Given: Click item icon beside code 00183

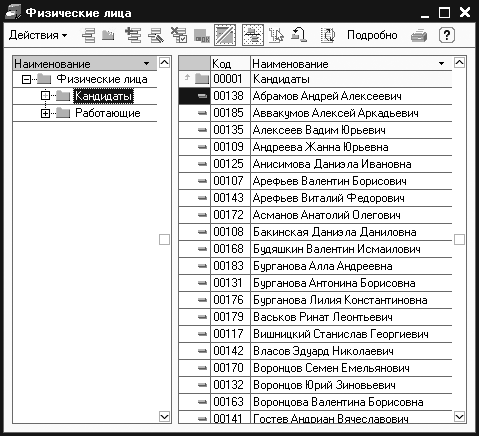Looking at the screenshot, I should pos(202,266).
